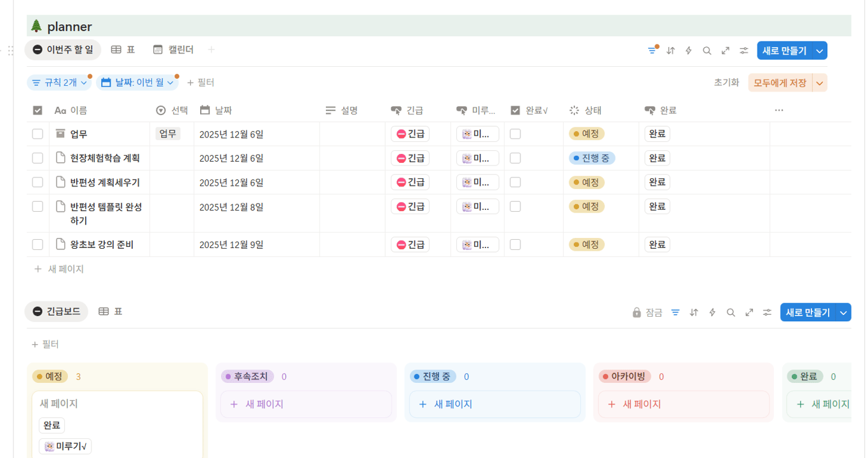
Task: Click the active filter icon with orange dot
Action: tap(653, 50)
